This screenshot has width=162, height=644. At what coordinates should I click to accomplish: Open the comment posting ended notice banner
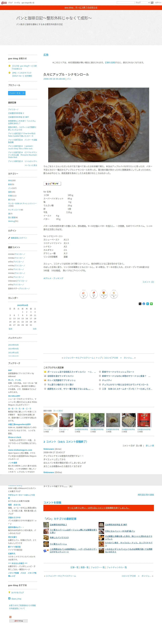click(x=99, y=508)
